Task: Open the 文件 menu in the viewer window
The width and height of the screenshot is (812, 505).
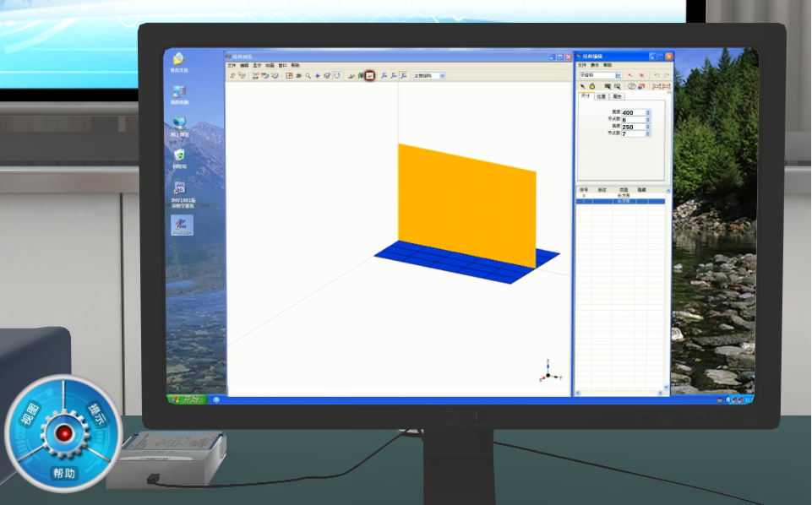Action: pos(232,65)
